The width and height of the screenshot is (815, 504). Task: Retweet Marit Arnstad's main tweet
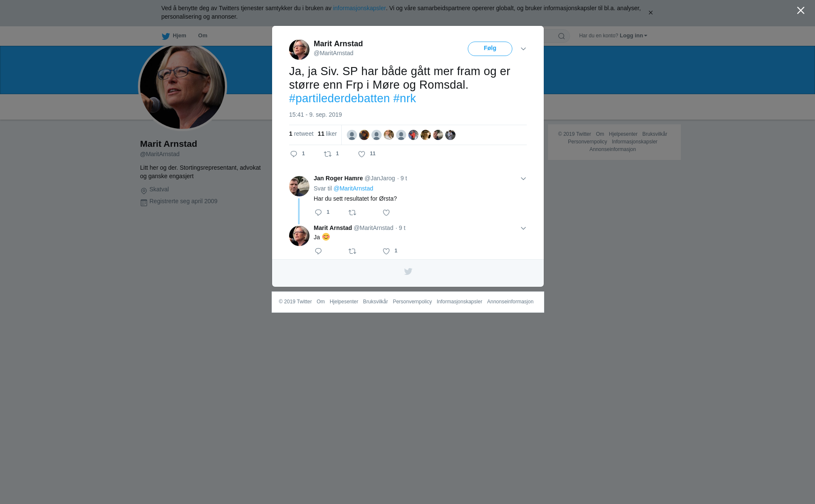[x=328, y=154]
